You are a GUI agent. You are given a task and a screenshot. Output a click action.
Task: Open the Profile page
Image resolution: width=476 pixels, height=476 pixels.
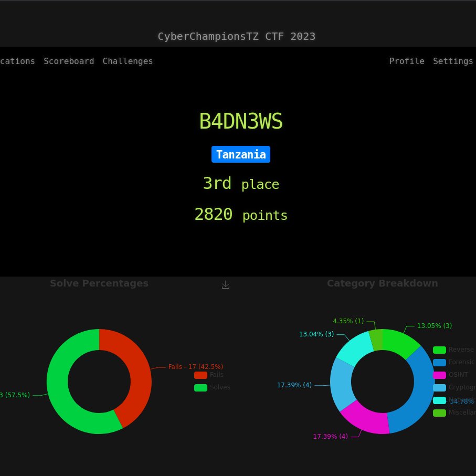407,61
